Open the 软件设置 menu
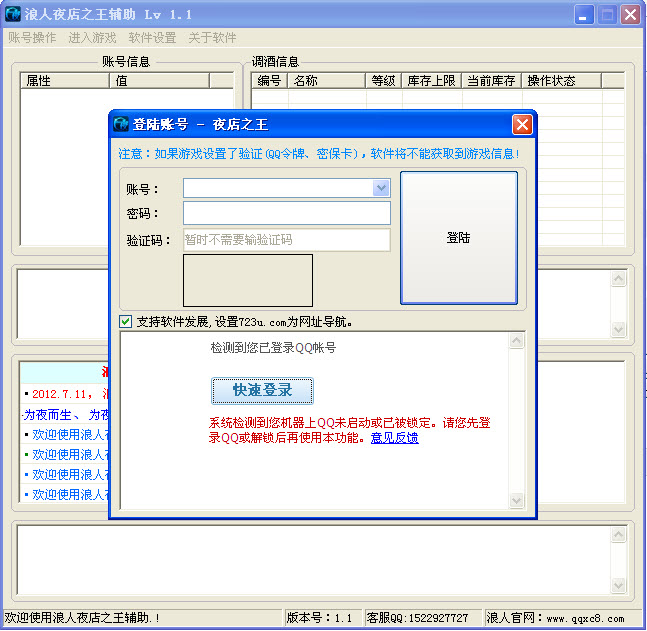This screenshot has width=647, height=631. point(152,38)
